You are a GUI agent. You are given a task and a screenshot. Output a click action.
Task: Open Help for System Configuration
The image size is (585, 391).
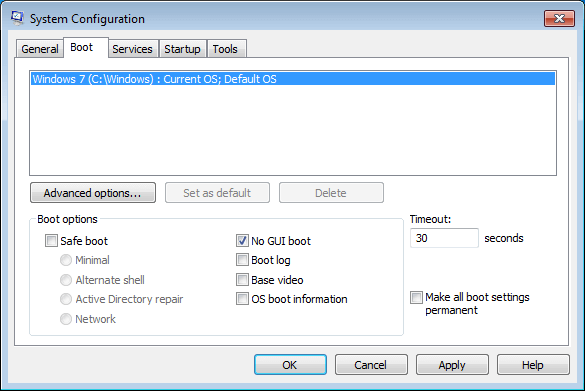click(533, 365)
